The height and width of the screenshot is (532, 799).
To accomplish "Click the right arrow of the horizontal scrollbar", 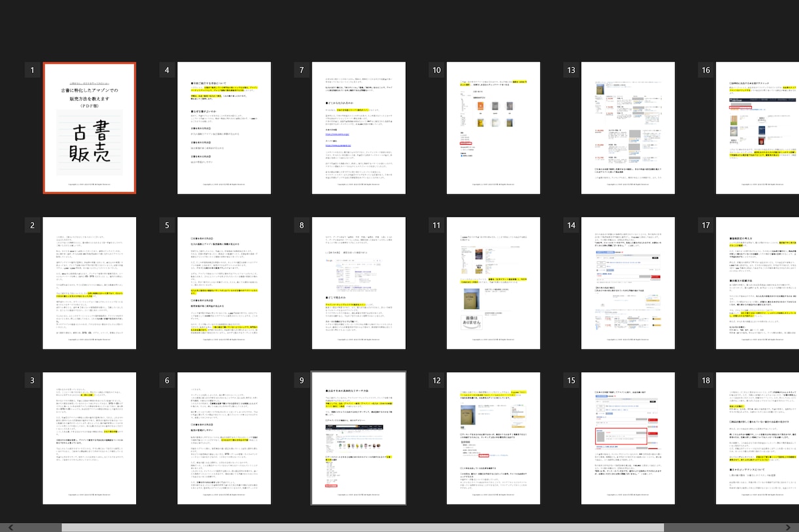I will click(x=788, y=527).
